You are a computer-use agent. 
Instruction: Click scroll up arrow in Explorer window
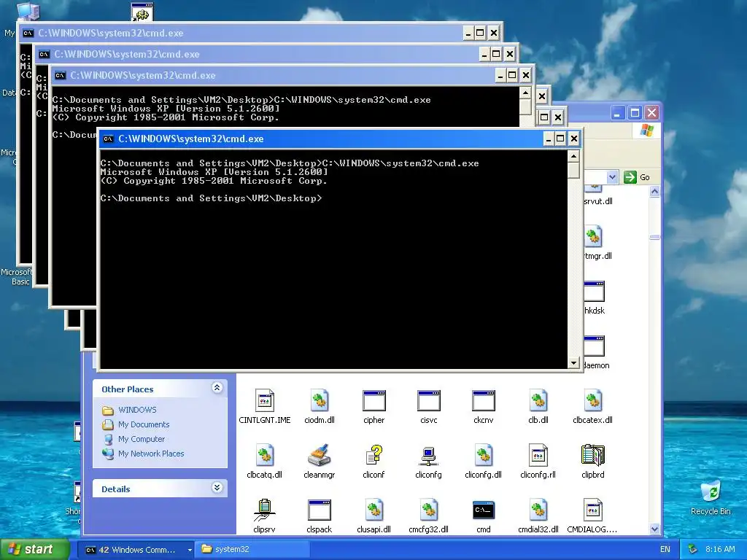tap(654, 192)
